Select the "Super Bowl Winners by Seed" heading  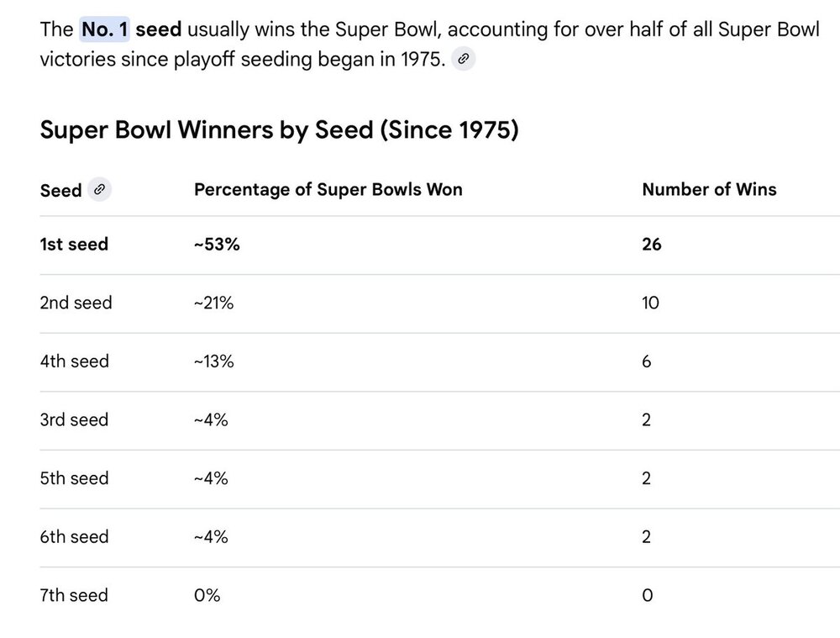[x=279, y=130]
